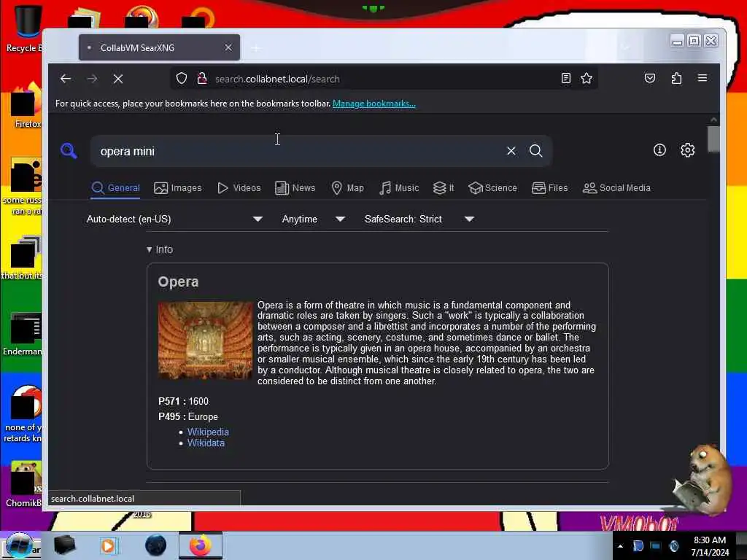Open the Wikipedia link in infobox
The width and height of the screenshot is (747, 560).
pyautogui.click(x=208, y=432)
